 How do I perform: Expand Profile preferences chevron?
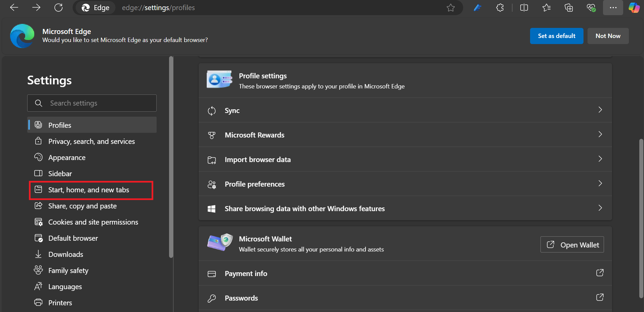600,184
